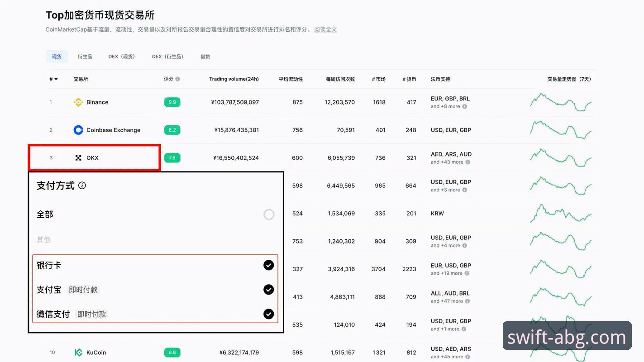
Task: Click OKX volume ¥16,550,402,524
Action: (236, 158)
